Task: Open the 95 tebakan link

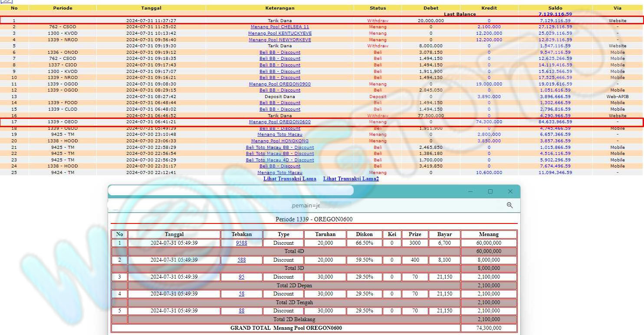Action: click(241, 277)
